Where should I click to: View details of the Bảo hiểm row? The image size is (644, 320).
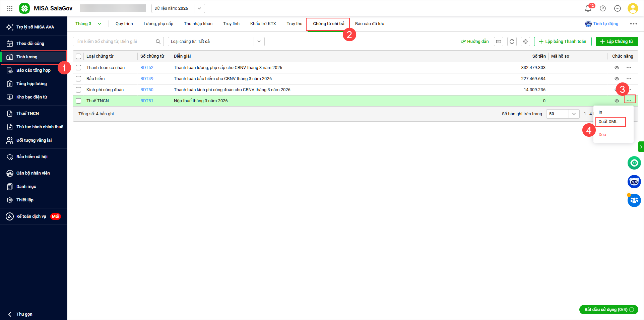pyautogui.click(x=617, y=79)
